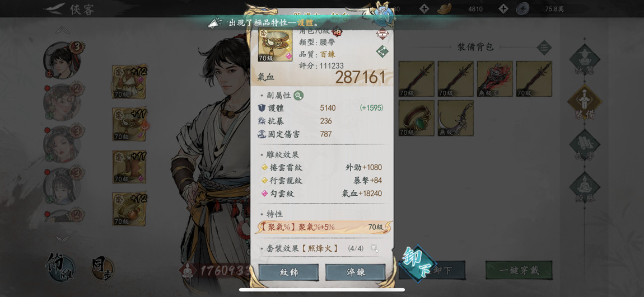Select the main hero portrait at top
644x297 pixels.
[x=62, y=60]
